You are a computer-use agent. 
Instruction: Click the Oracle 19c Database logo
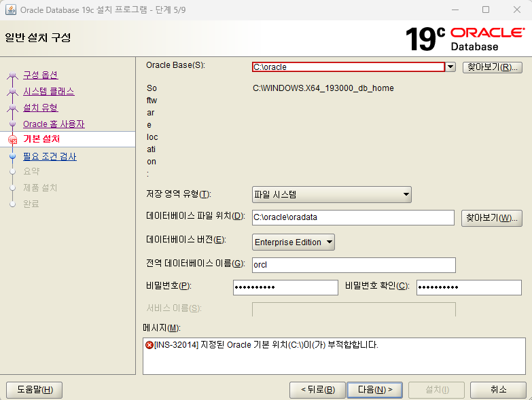(x=465, y=39)
